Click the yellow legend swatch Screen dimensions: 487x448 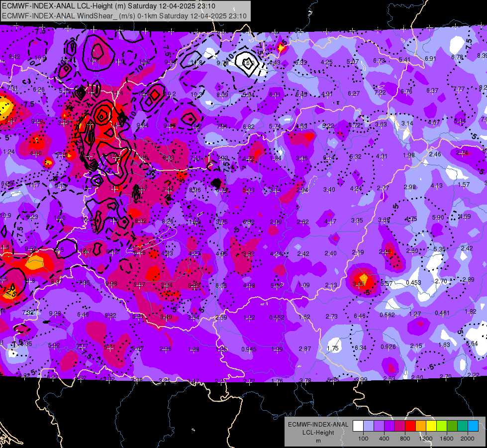pos(431,426)
